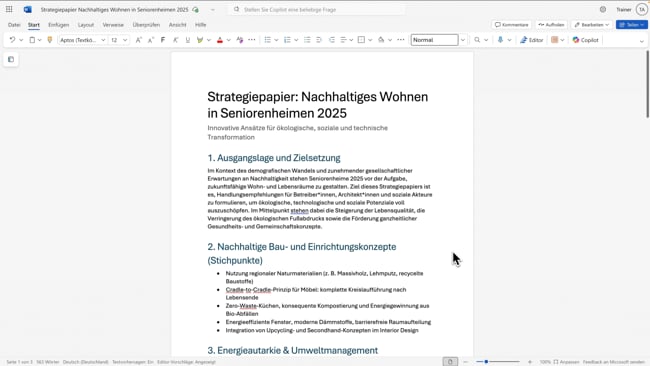This screenshot has height=366, width=650.
Task: Toggle the bulleted list
Action: 268,40
